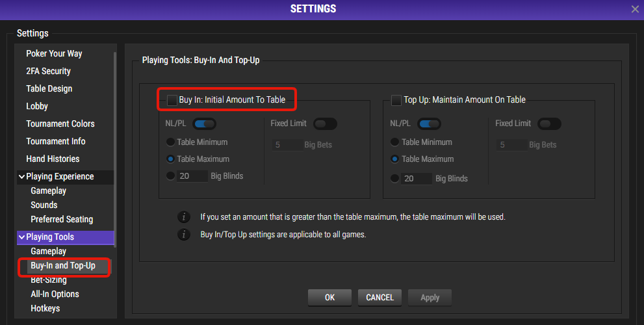The image size is (644, 325).
Task: Toggle the NL/PL switch under Top Up
Action: (429, 123)
